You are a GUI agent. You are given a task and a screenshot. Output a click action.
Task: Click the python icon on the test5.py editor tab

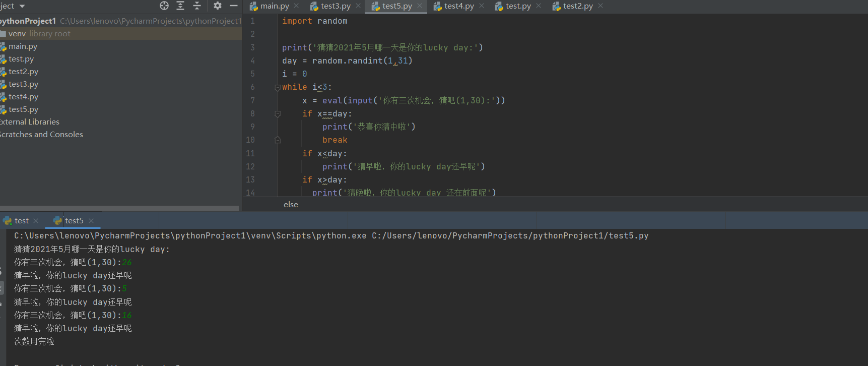tap(375, 6)
